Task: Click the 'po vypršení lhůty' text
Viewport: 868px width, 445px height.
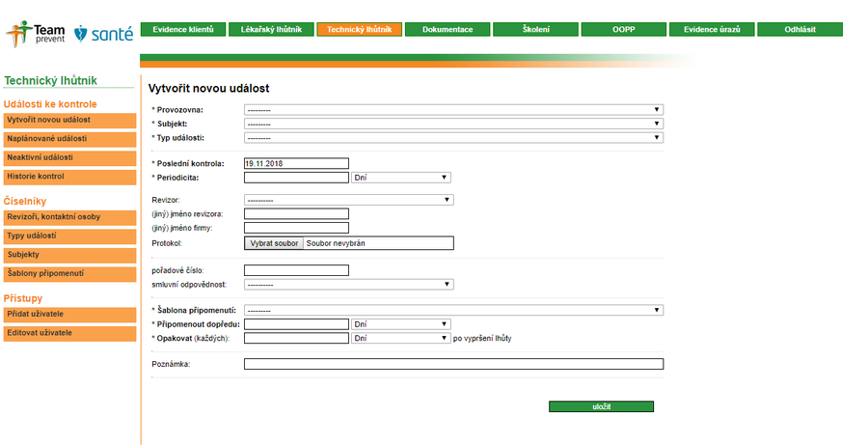Action: click(482, 338)
